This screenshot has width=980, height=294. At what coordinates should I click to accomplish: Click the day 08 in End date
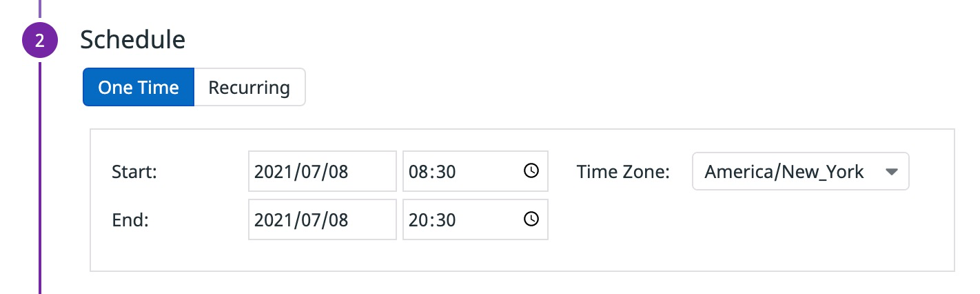tap(338, 220)
